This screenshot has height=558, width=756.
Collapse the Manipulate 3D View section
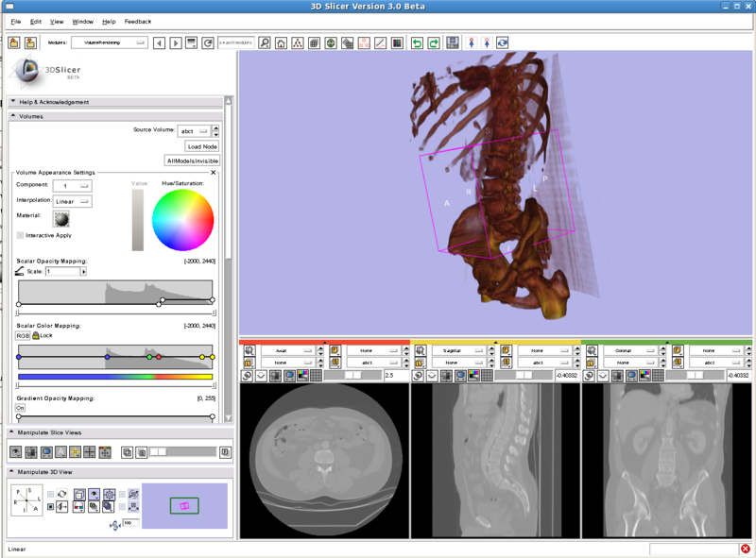pyautogui.click(x=11, y=471)
